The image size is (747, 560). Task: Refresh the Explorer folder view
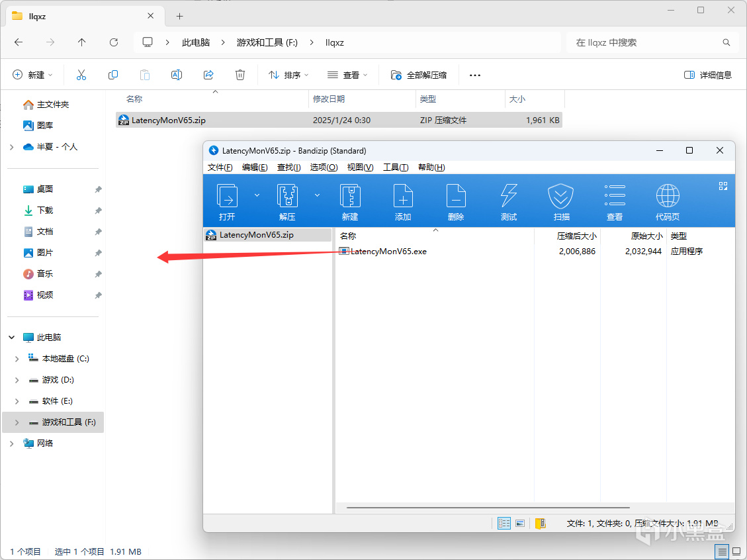click(114, 42)
